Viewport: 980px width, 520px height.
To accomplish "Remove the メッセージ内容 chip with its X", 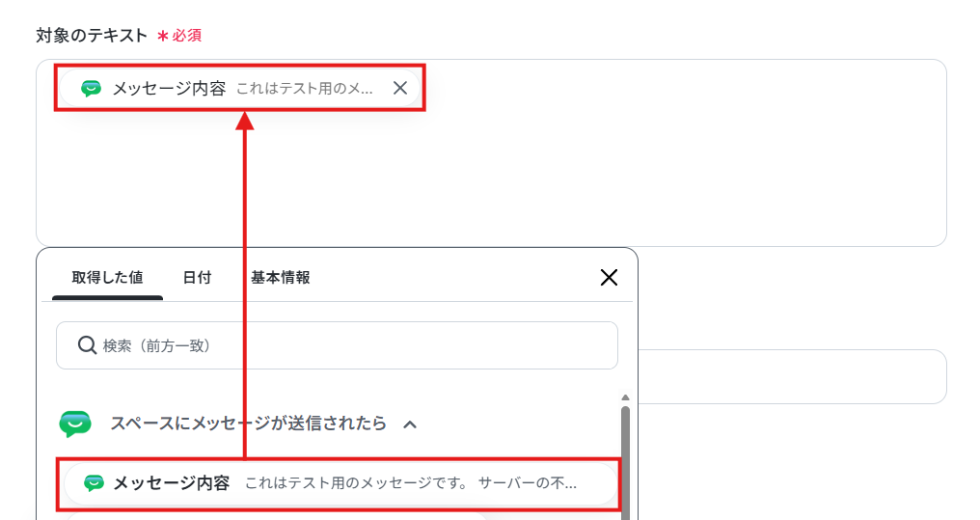I will point(400,88).
